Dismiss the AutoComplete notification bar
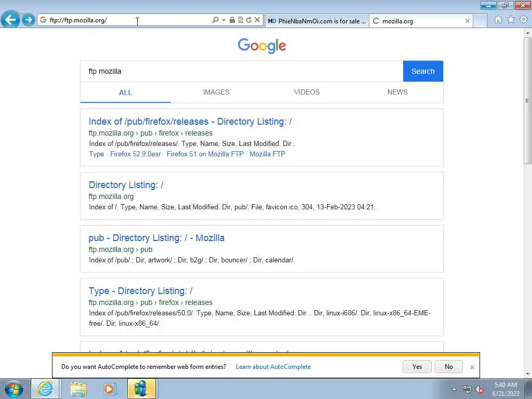The image size is (532, 399). point(472,367)
